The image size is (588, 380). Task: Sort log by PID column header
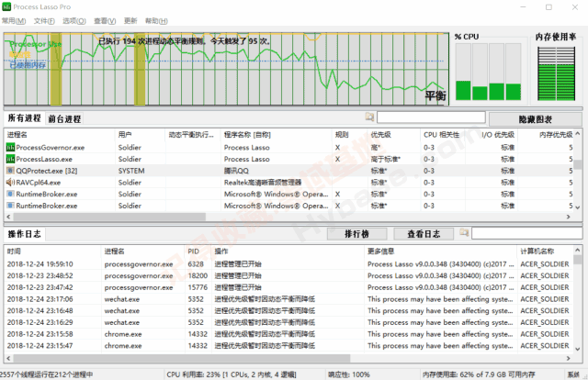tap(198, 251)
